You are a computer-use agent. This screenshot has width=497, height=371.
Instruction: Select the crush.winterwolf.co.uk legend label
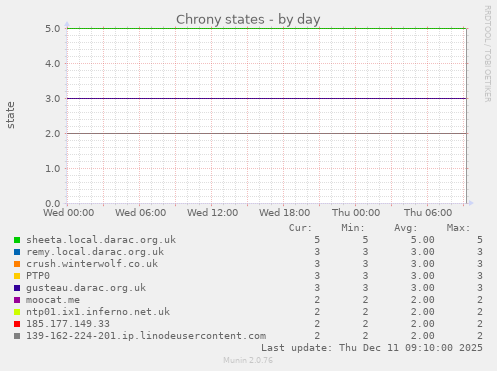[x=92, y=264]
